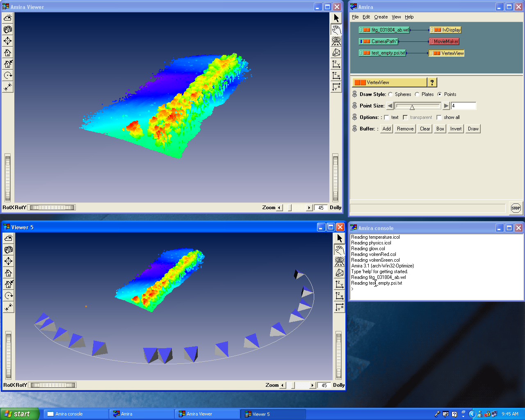Click the camera snapshot icon in Amira Viewer
Viewport: 525px width, 420px height.
(8, 30)
